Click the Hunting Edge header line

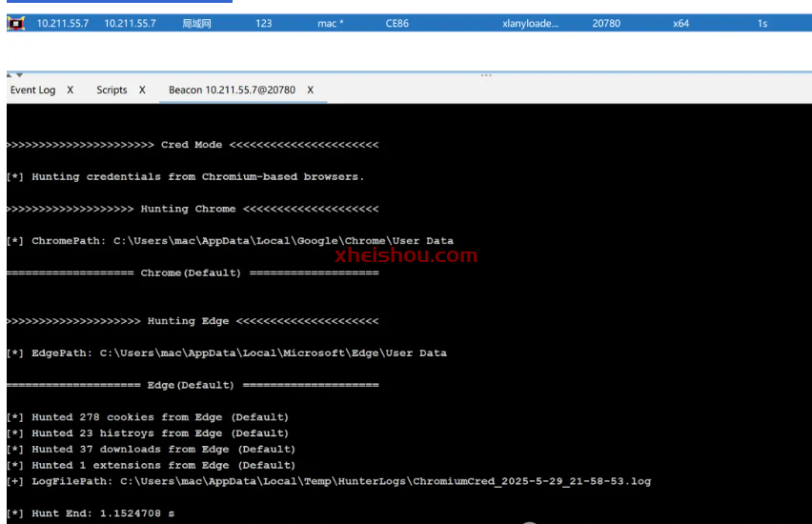click(193, 322)
